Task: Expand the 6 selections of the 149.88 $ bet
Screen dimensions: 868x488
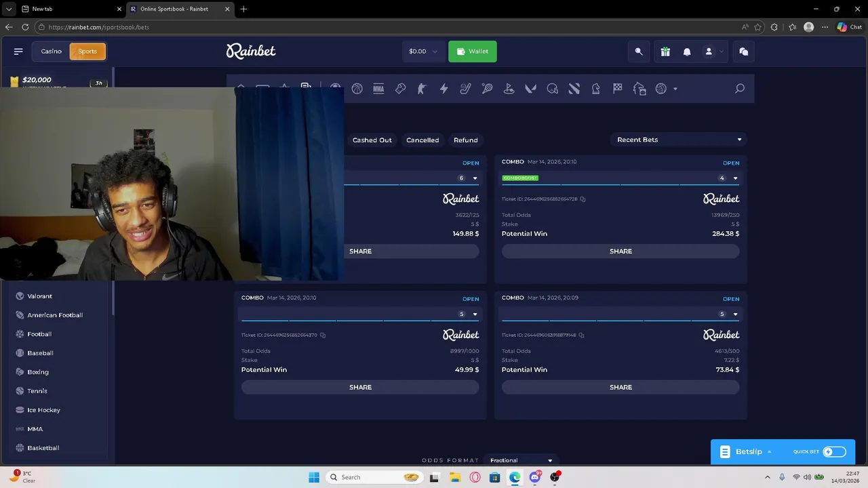Action: [x=475, y=178]
